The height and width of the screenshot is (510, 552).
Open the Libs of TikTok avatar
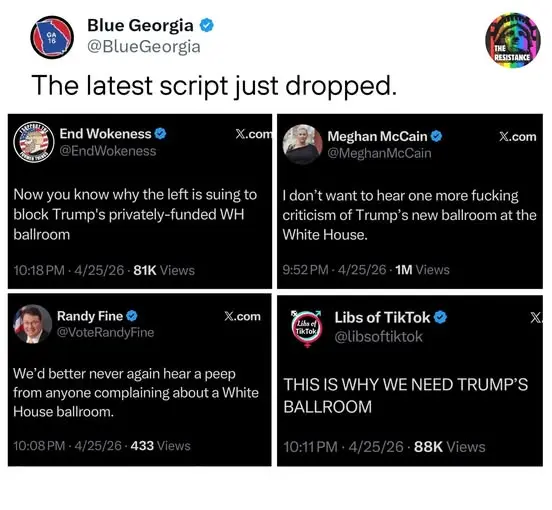coord(306,328)
